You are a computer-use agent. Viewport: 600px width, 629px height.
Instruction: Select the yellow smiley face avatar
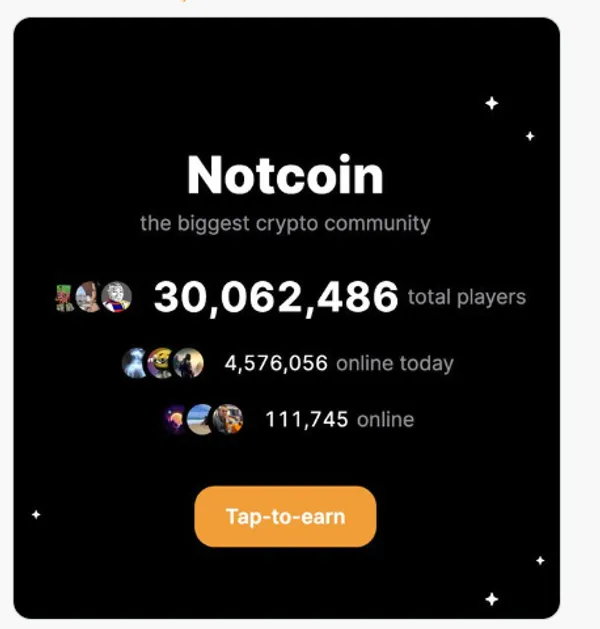(160, 363)
